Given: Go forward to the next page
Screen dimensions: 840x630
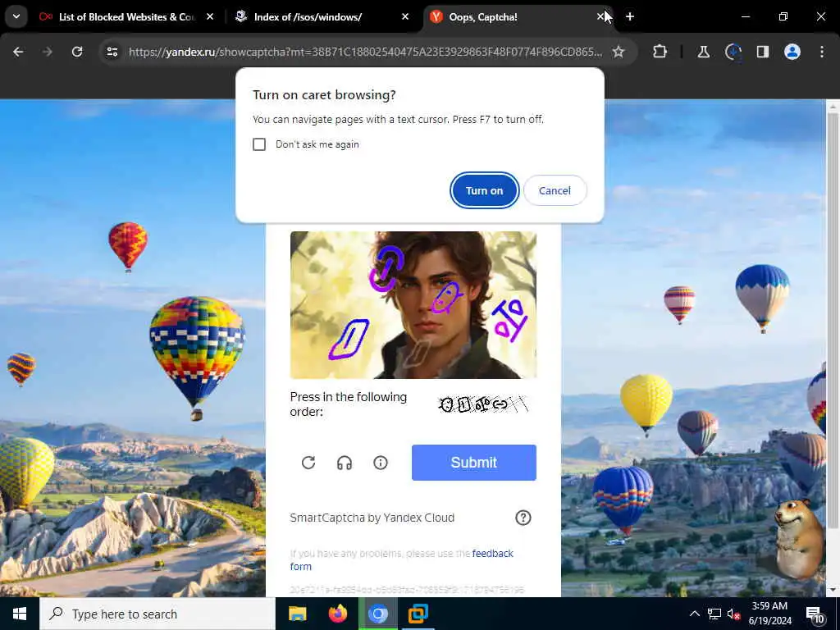Looking at the screenshot, I should tap(47, 52).
